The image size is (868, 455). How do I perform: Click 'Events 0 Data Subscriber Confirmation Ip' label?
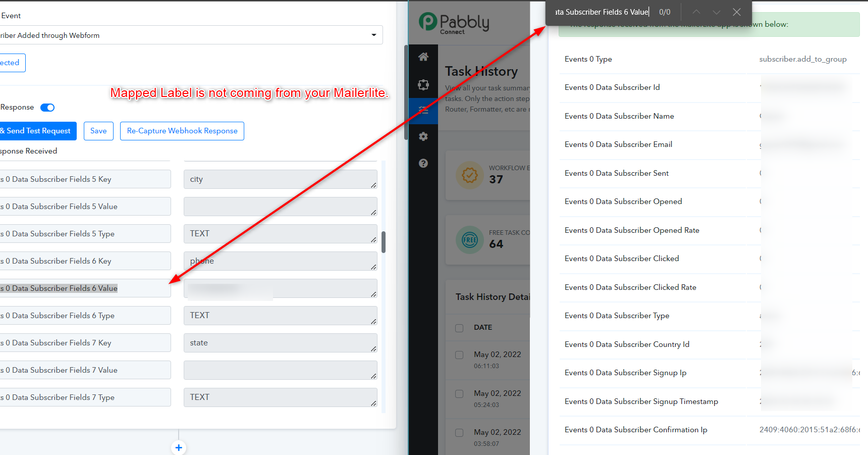pyautogui.click(x=636, y=430)
